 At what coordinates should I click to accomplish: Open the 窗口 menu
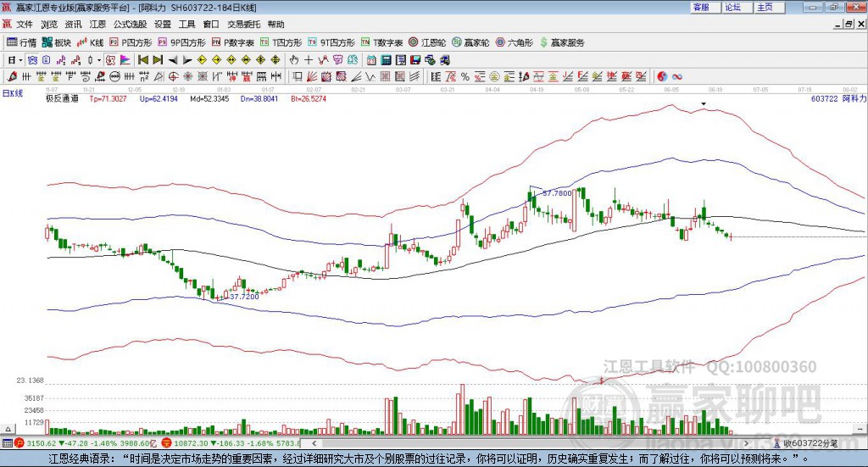click(x=211, y=25)
